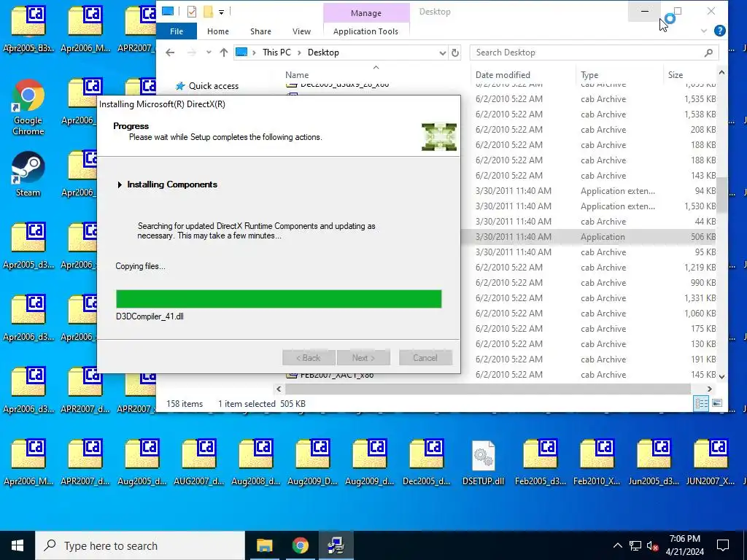
Task: Select Apr2005_d3... cab icon beside installer dialog
Action: [28, 246]
